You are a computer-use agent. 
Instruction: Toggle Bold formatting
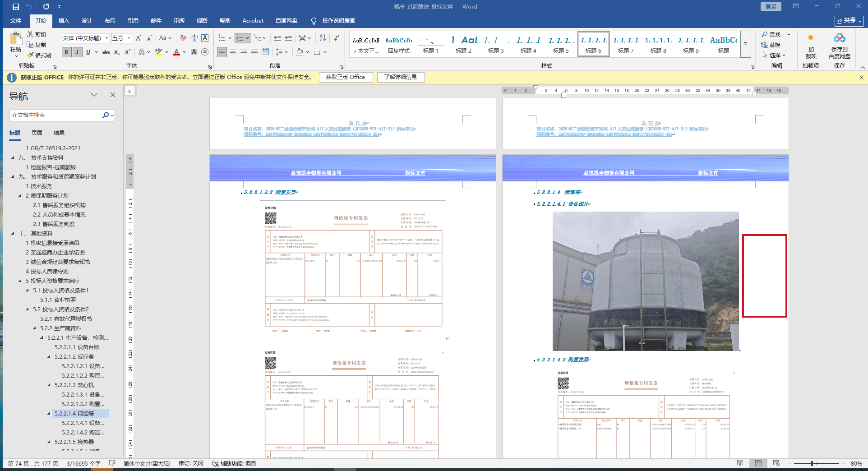click(66, 52)
